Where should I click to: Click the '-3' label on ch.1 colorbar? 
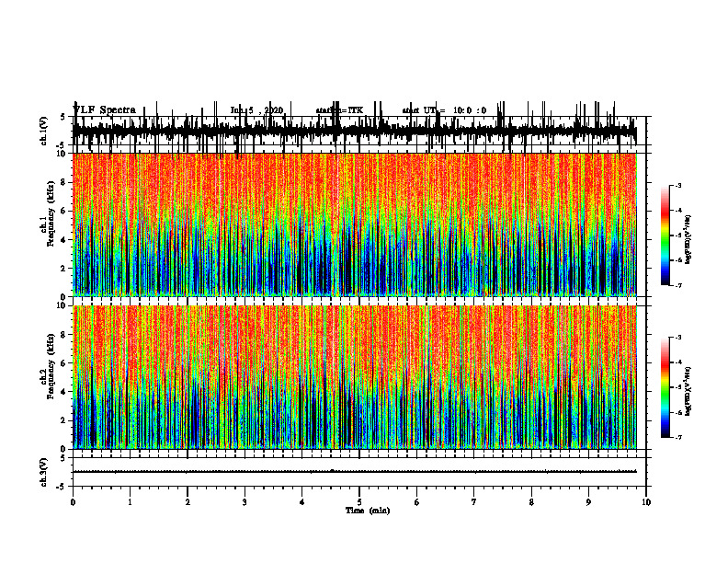[678, 186]
